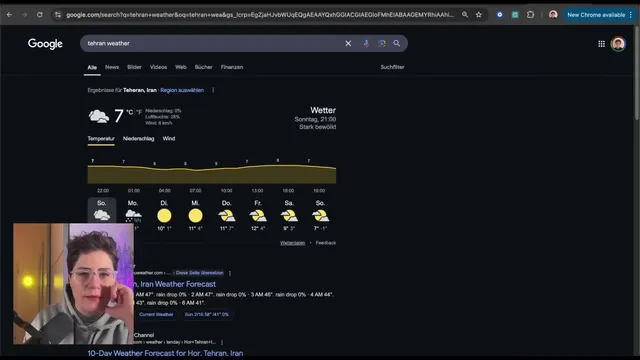Switch to the Bücher tab
Screen dimensions: 640x360
pos(204,67)
